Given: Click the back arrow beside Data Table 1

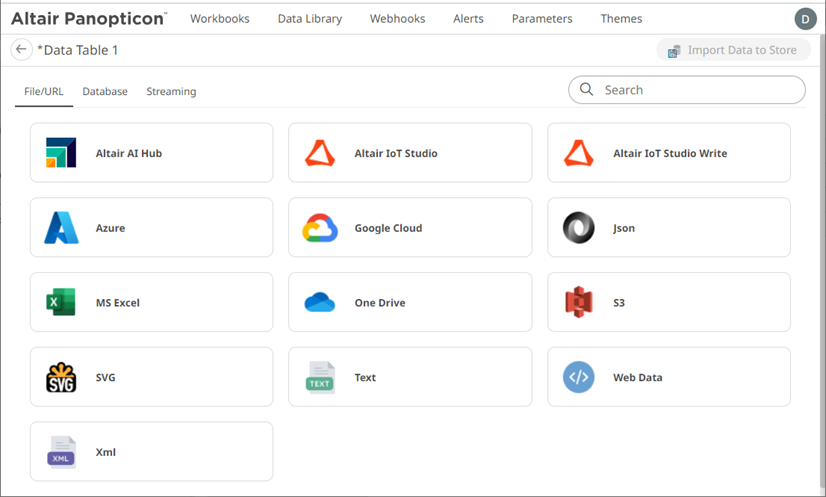Looking at the screenshot, I should (21, 50).
